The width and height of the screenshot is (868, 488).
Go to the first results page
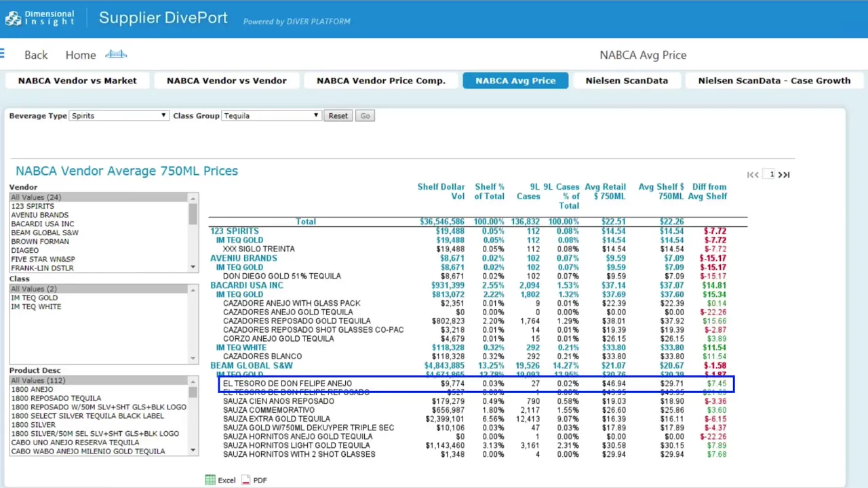[750, 175]
